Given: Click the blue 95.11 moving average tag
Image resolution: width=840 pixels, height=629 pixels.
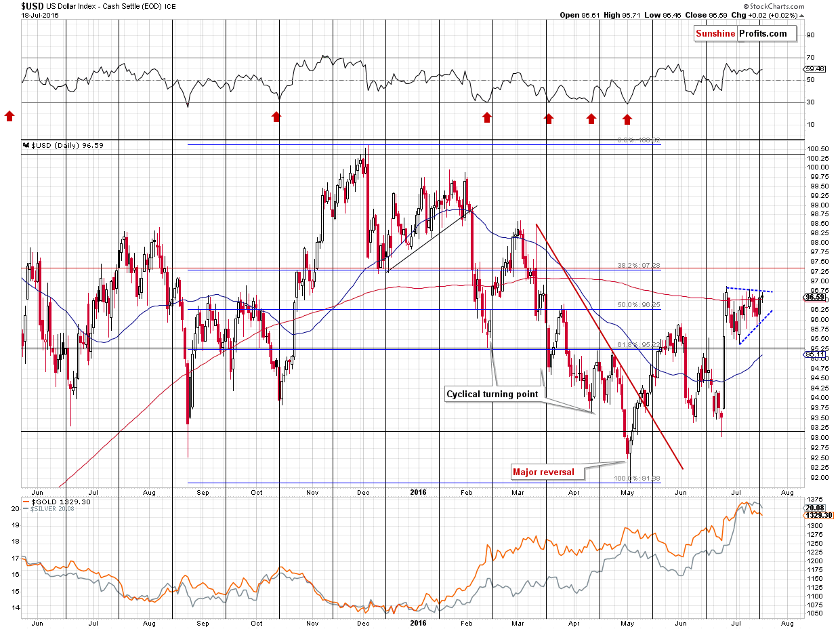Looking at the screenshot, I should 814,354.
